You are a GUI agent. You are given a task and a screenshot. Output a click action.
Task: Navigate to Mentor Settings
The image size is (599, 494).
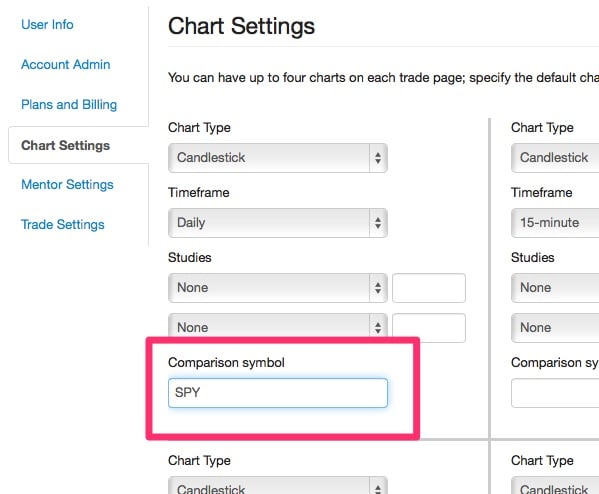[x=67, y=185]
